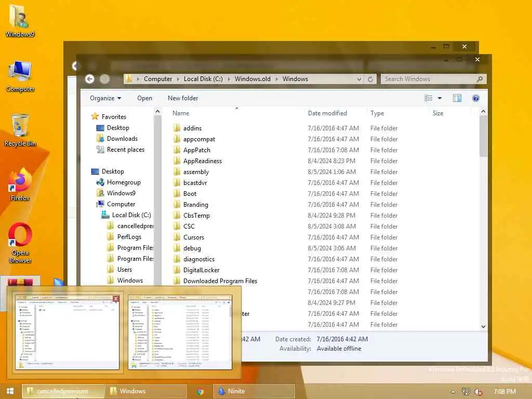
Task: Sort by Date modified column header
Action: pyautogui.click(x=327, y=113)
